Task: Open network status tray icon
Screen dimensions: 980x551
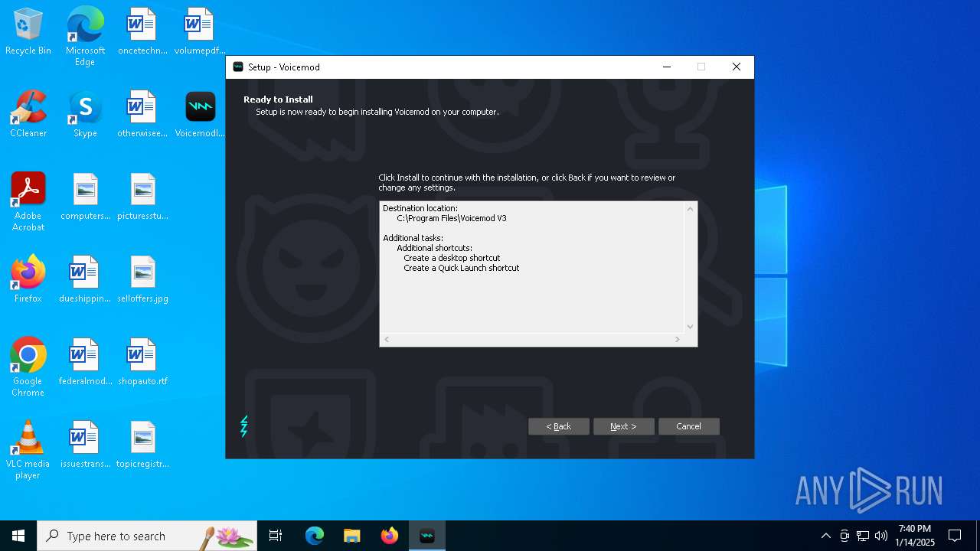Action: pos(863,536)
